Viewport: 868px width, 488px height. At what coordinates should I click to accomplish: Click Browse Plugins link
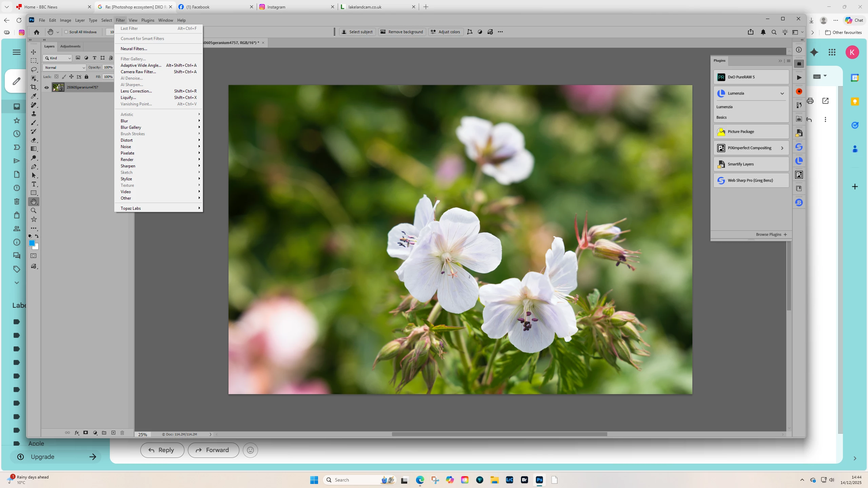tap(771, 235)
